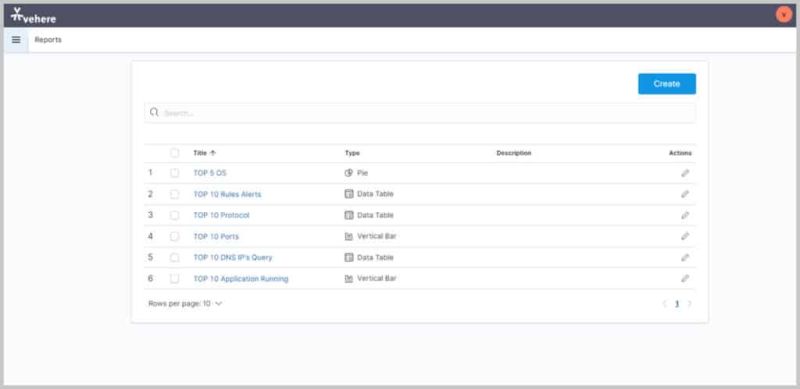Viewport: 800px width, 389px height.
Task: Open the Rows per page dropdown
Action: pos(185,304)
